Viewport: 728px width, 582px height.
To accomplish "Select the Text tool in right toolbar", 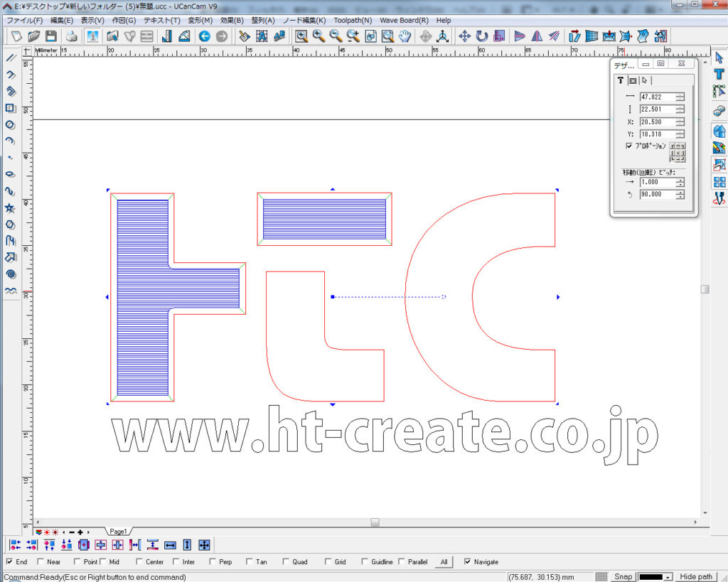I will click(719, 74).
